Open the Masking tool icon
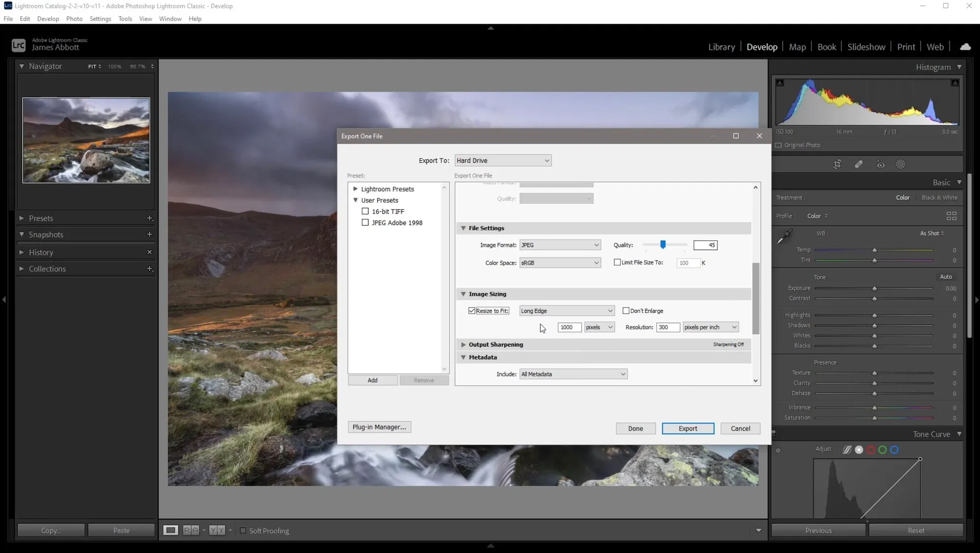 coord(901,165)
